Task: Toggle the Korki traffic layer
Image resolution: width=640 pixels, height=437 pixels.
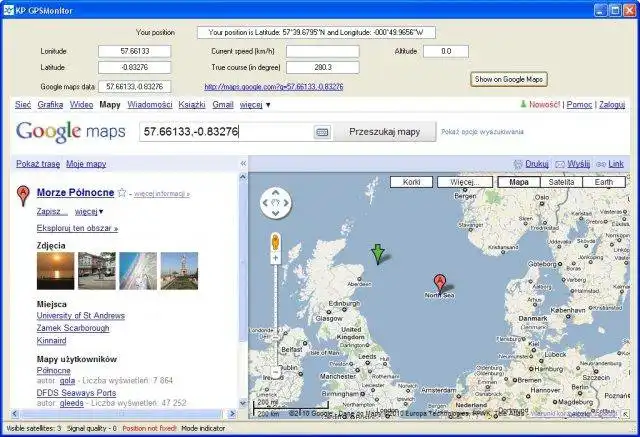Action: [411, 182]
